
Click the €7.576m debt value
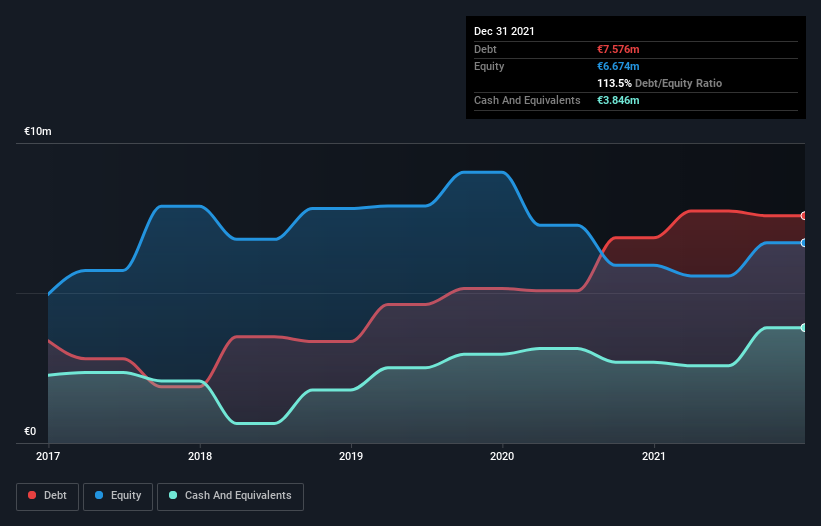pyautogui.click(x=618, y=49)
